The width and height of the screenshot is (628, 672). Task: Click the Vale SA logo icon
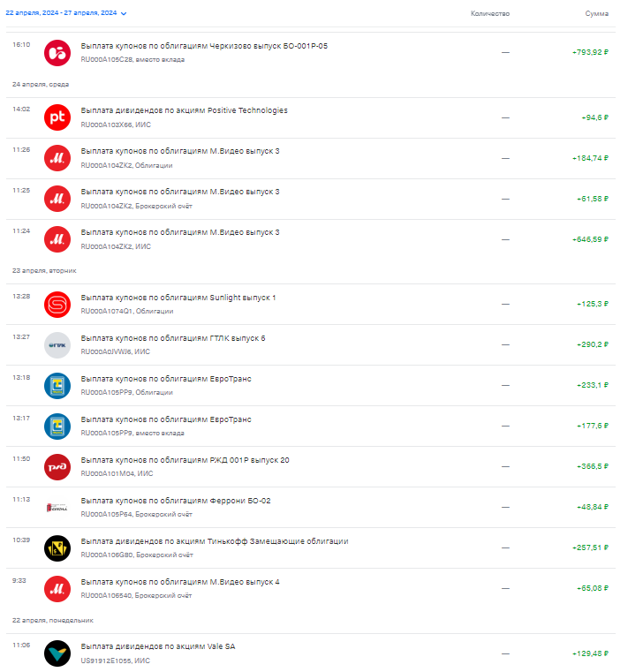click(57, 653)
